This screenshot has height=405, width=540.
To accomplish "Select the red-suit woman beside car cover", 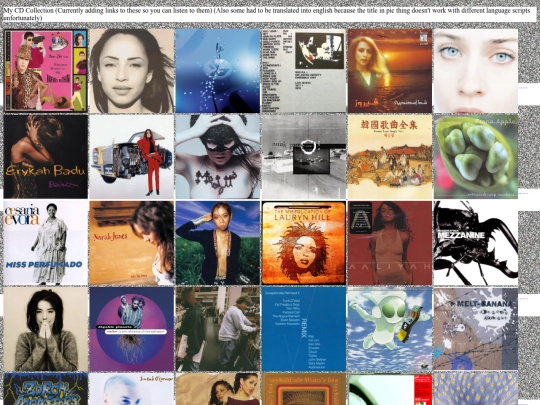I will click(x=132, y=157).
